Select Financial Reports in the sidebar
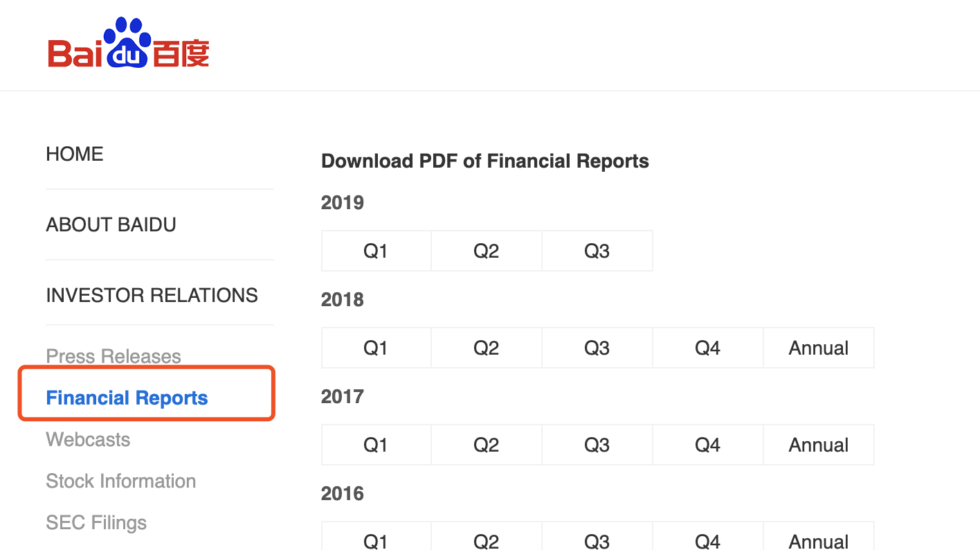Viewport: 980px width, 550px height. click(127, 398)
